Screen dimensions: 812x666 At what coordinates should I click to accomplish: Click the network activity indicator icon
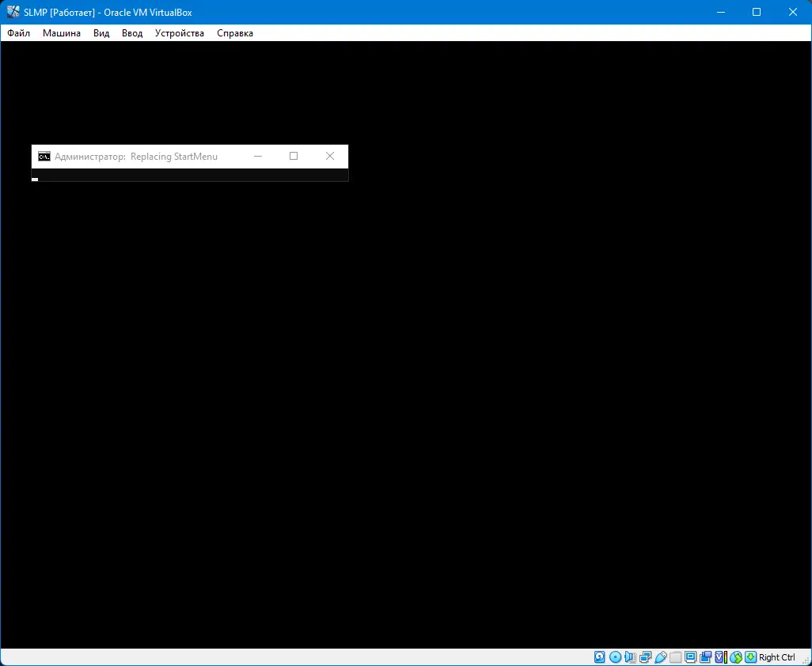[646, 657]
